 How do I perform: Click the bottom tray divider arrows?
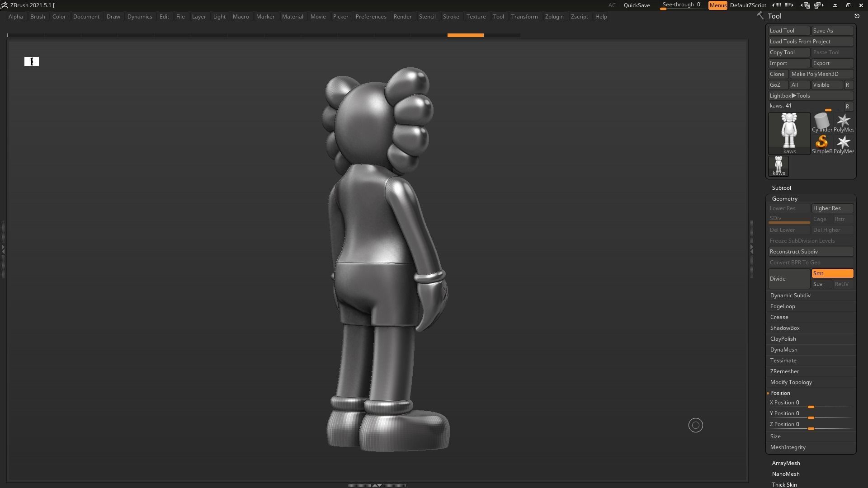377,485
